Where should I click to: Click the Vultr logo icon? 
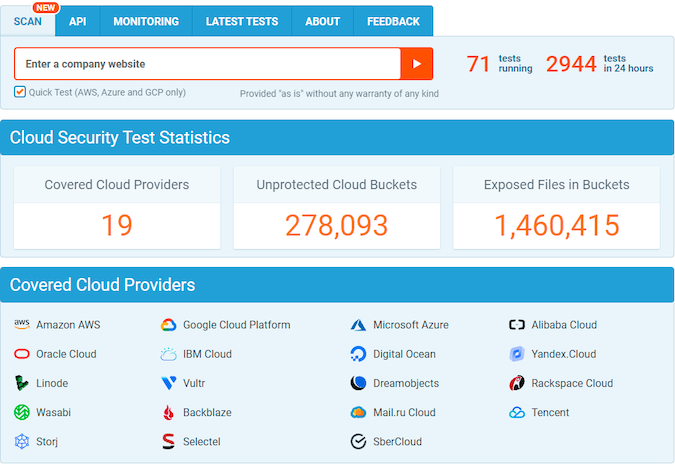pos(168,383)
